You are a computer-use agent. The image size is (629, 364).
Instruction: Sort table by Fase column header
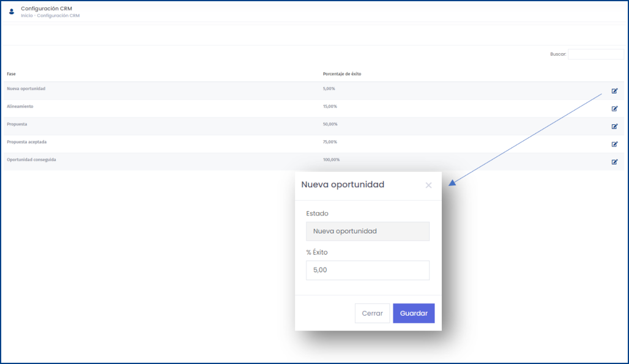click(11, 74)
